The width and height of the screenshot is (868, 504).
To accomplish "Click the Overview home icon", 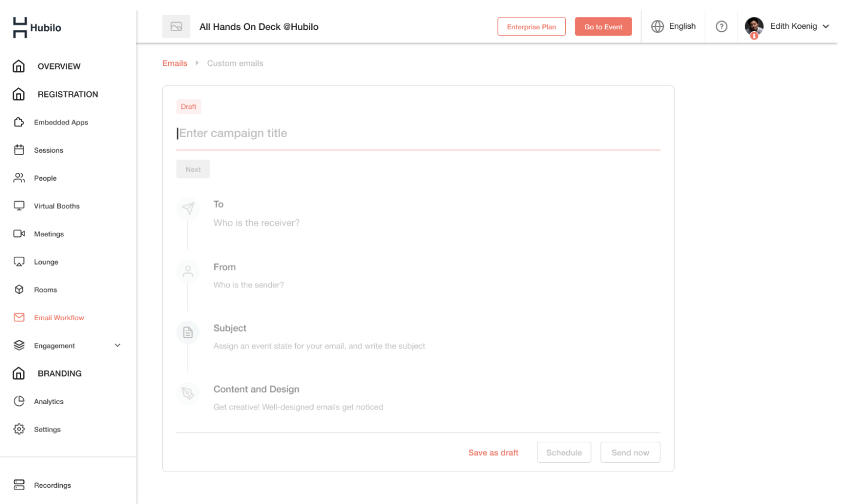I will coord(19,66).
